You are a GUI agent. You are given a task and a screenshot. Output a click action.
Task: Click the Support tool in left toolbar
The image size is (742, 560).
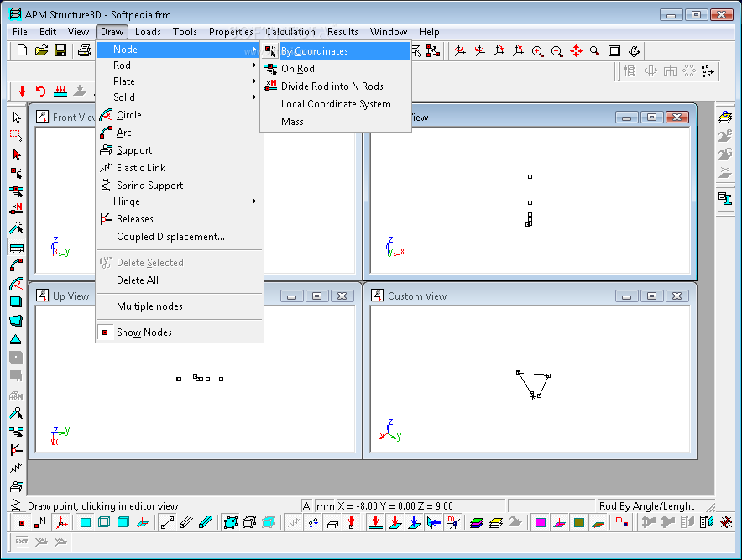[16, 487]
